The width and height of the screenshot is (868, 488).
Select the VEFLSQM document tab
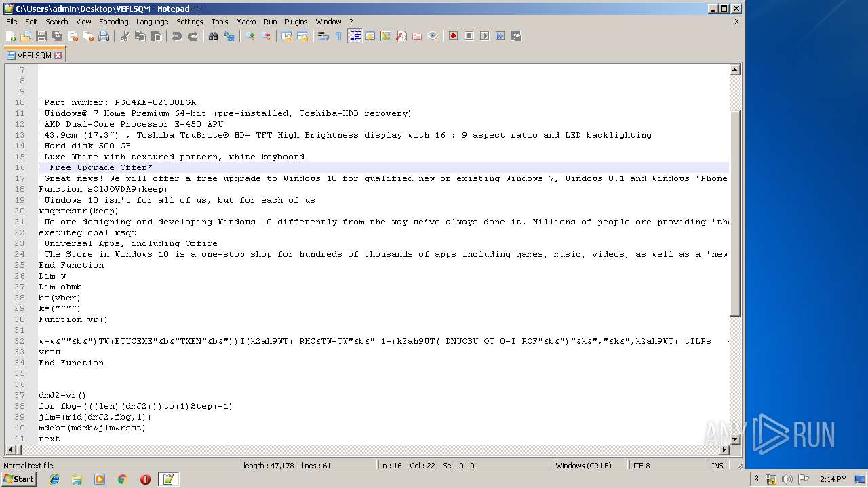34,55
